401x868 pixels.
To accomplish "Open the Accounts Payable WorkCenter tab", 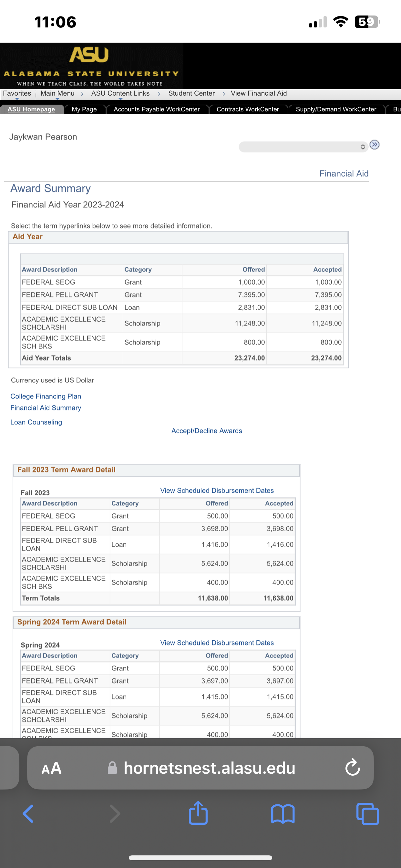I will pos(157,109).
